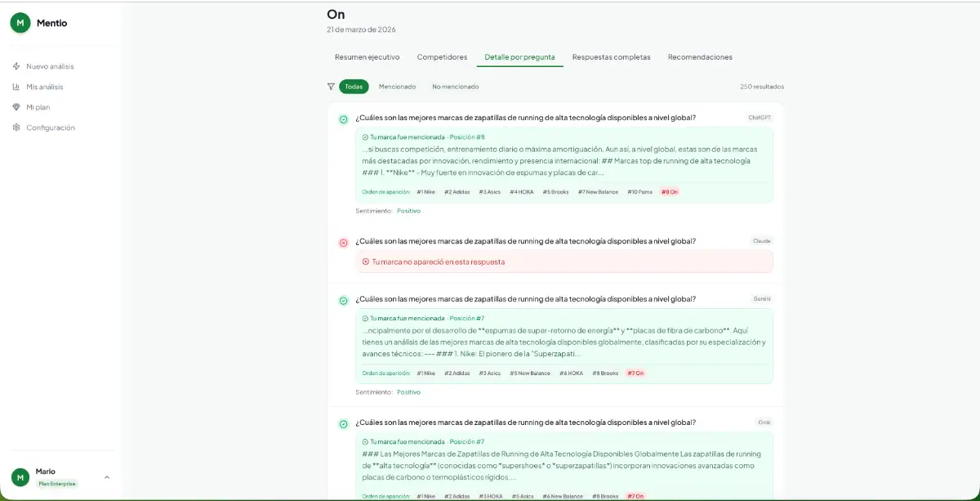
Task: Click the Claude source badge
Action: pos(762,241)
